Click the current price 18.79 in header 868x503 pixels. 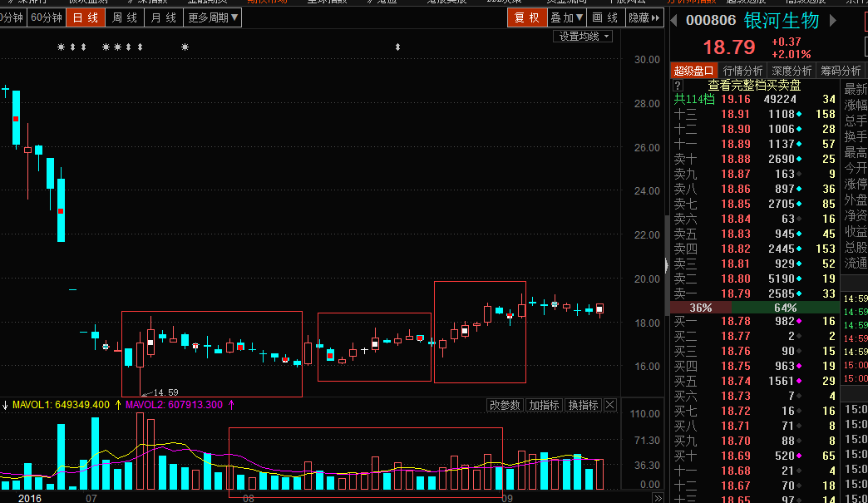coord(729,47)
